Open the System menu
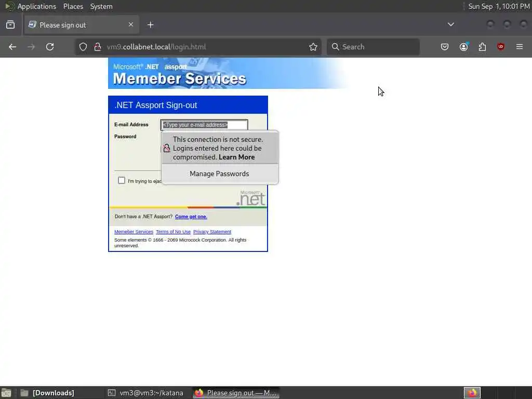This screenshot has height=399, width=532. (x=101, y=6)
